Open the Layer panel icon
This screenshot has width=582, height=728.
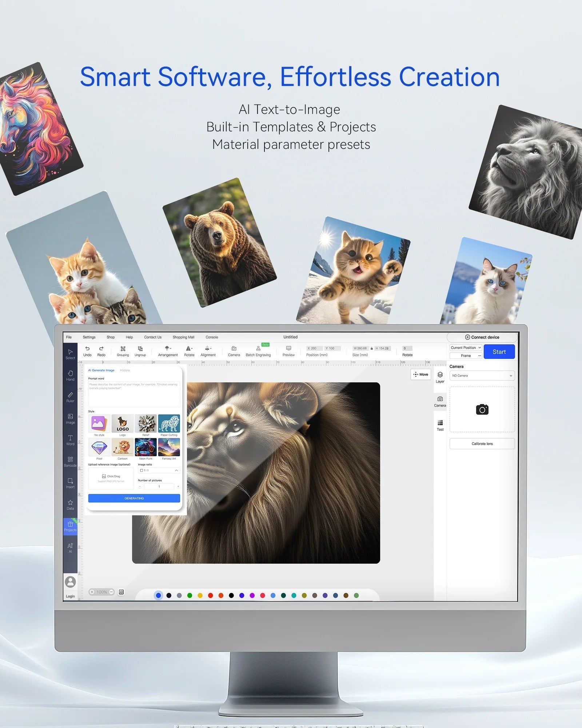point(440,377)
